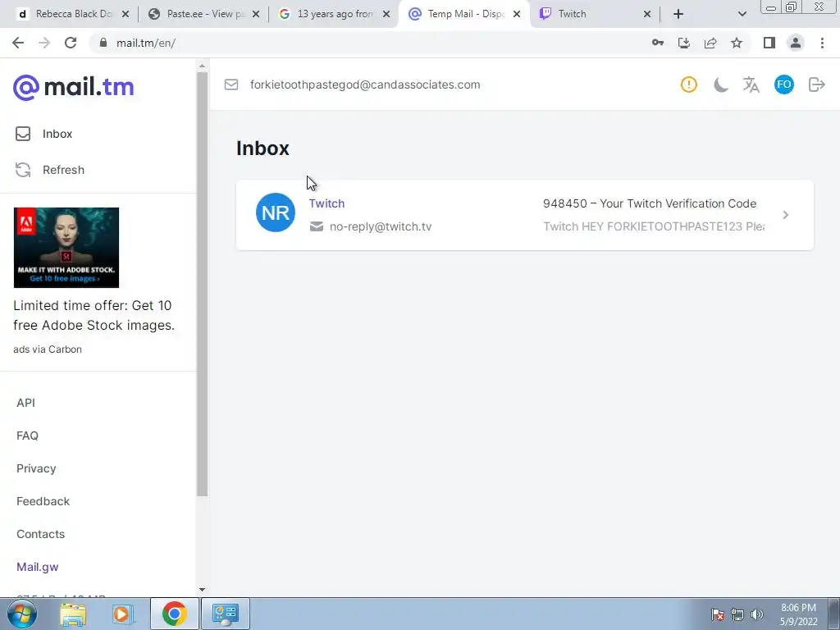This screenshot has width=840, height=630.
Task: Toggle the browser side panel icon
Action: (x=769, y=43)
